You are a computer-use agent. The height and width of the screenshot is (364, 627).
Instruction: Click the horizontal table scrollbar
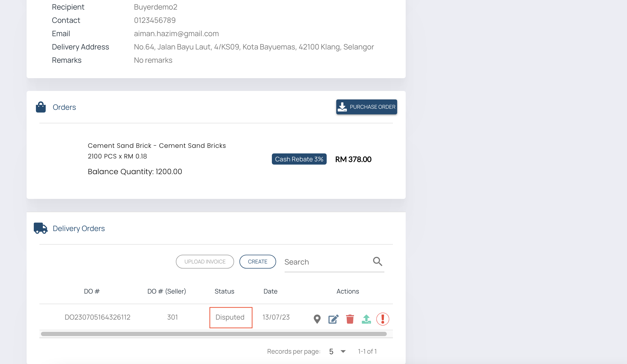point(214,334)
